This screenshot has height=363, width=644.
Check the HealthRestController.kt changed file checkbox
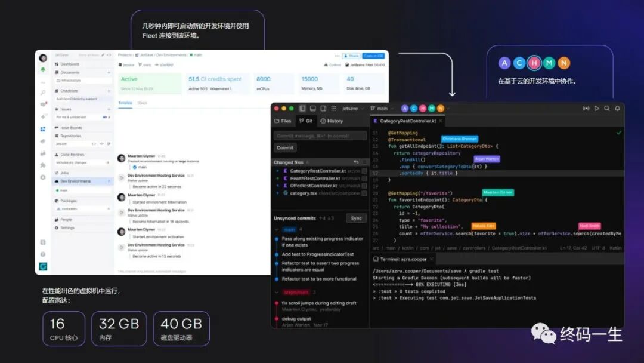(364, 179)
